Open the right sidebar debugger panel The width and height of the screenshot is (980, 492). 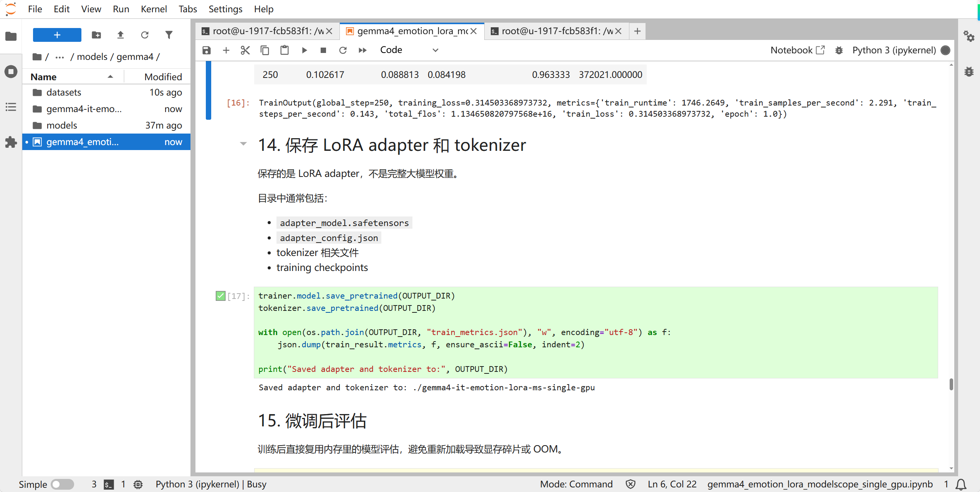pos(968,72)
